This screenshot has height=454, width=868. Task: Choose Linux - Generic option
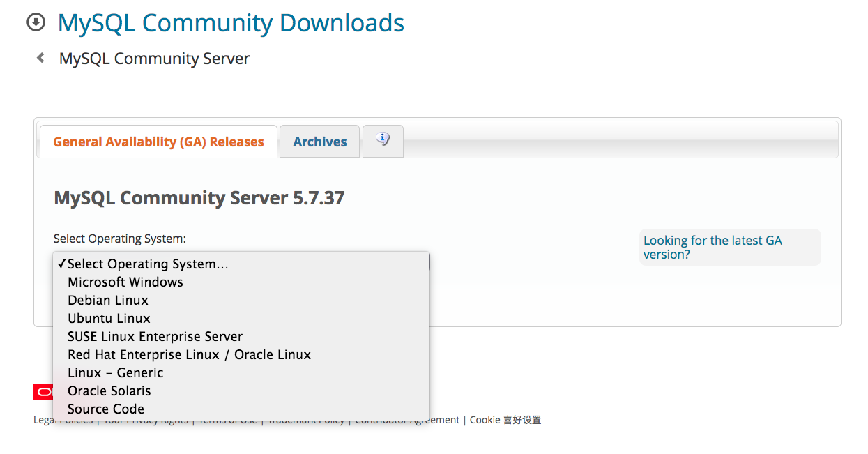point(241,372)
